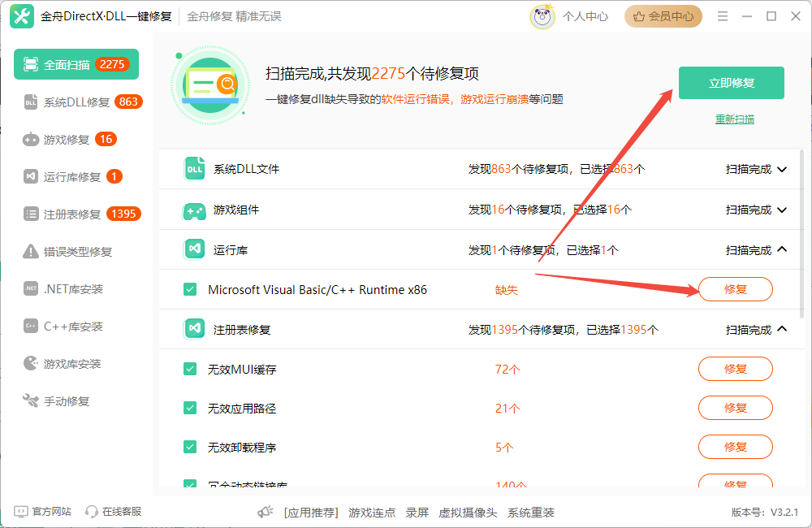Expand the 系统DLL文件 section chevron
The width and height of the screenshot is (812, 528).
pyautogui.click(x=783, y=169)
